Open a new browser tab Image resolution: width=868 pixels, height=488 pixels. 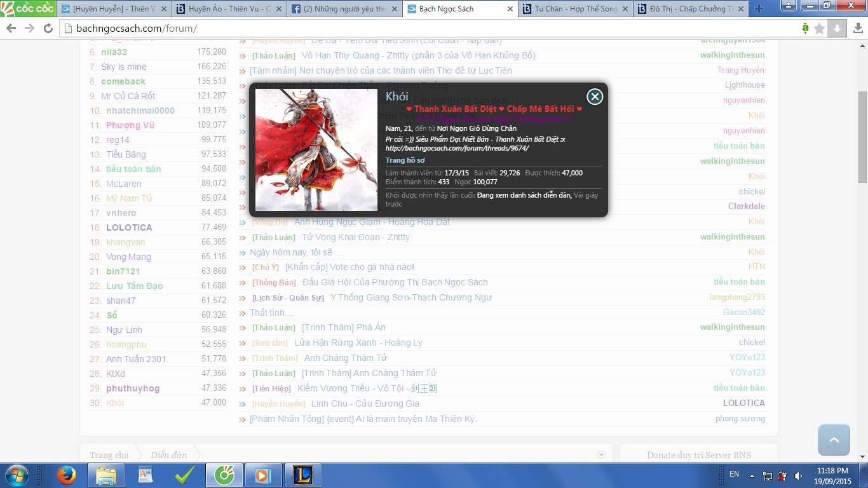759,9
